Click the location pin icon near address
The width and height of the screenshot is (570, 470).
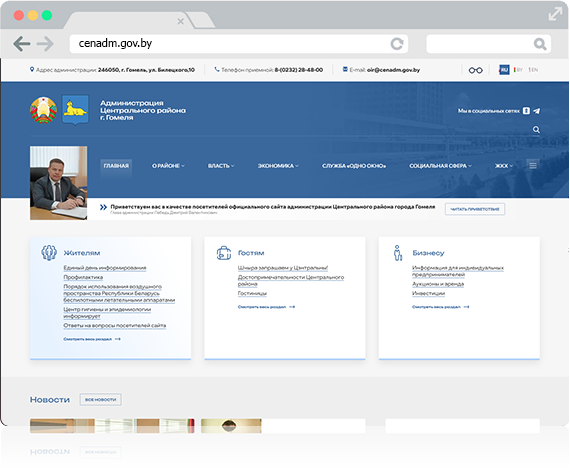(x=32, y=69)
